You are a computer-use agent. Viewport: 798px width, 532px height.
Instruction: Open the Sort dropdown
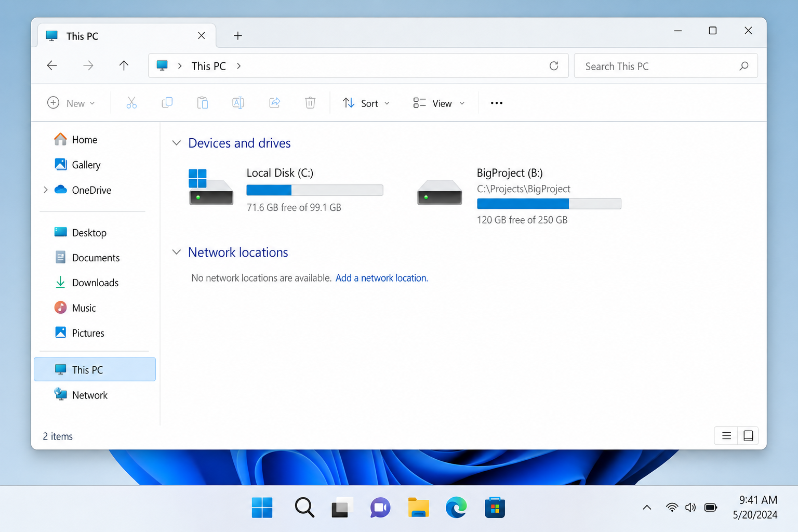coord(366,103)
